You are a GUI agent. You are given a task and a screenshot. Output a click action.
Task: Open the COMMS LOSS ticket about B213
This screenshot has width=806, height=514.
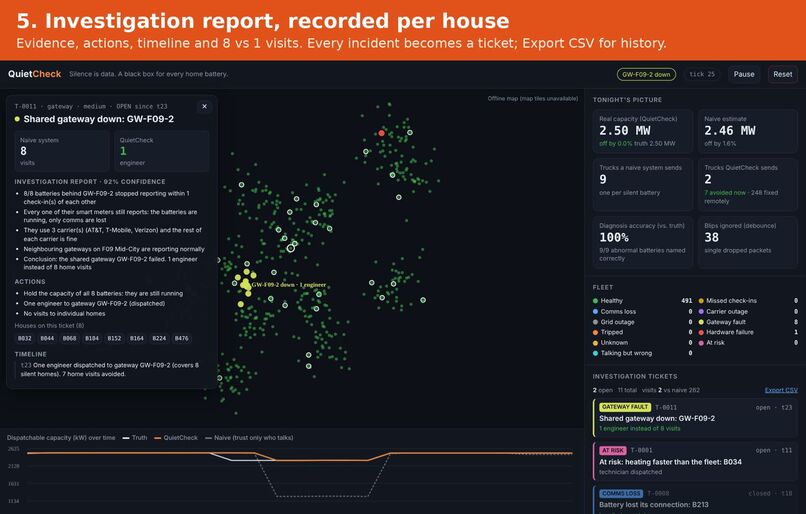(x=695, y=500)
